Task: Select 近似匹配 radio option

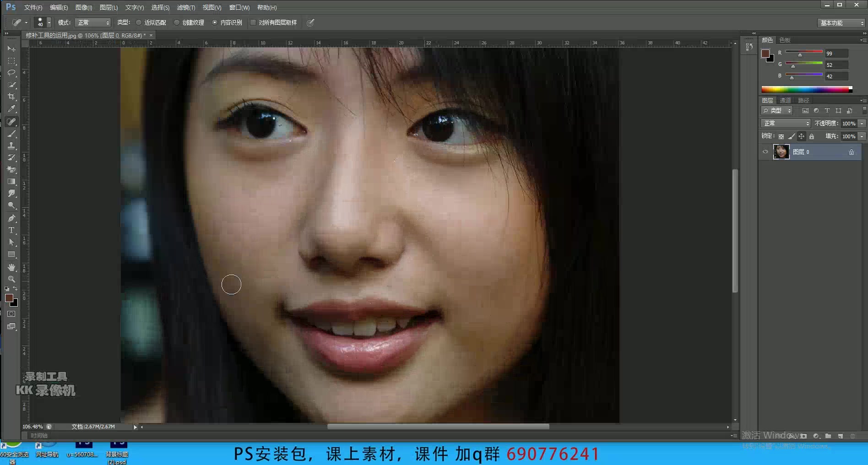Action: coord(139,22)
